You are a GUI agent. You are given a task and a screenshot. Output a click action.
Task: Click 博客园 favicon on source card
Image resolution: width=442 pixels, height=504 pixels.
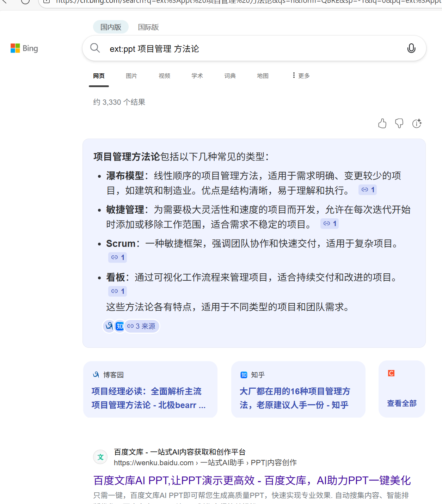tap(96, 375)
